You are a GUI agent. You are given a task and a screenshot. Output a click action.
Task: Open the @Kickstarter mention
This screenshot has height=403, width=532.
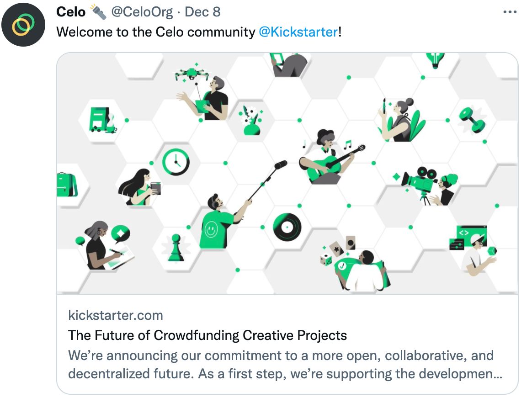pyautogui.click(x=298, y=32)
